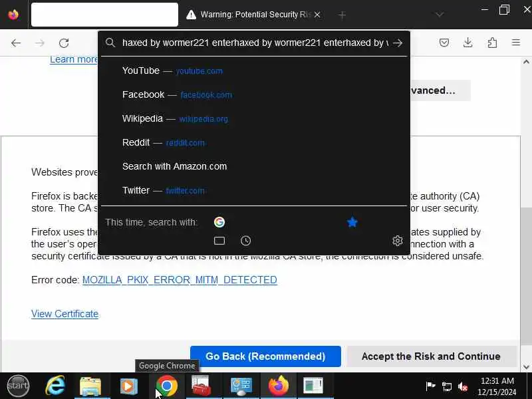The width and height of the screenshot is (532, 399).
Task: Click Go Back (Recommended) button
Action: click(x=265, y=356)
